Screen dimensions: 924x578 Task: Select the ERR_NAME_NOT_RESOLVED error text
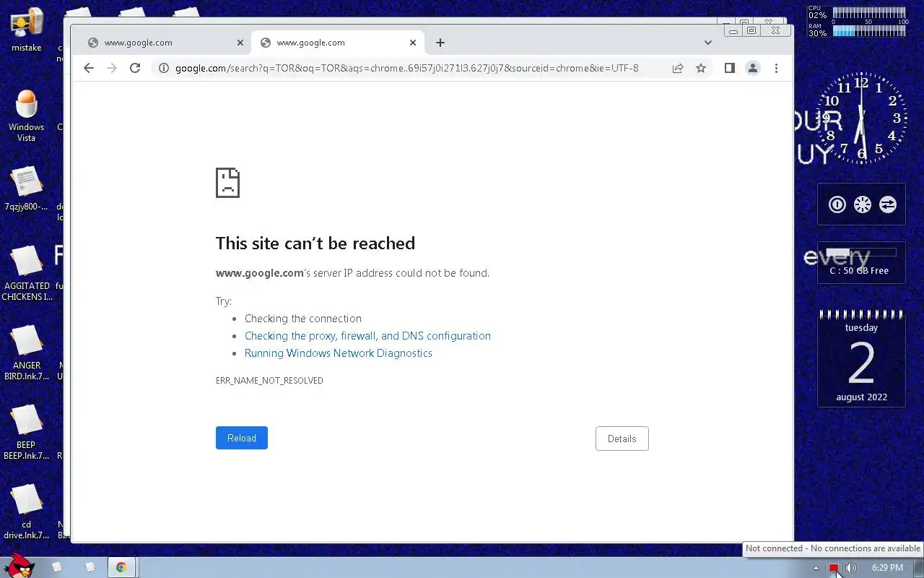coord(269,381)
